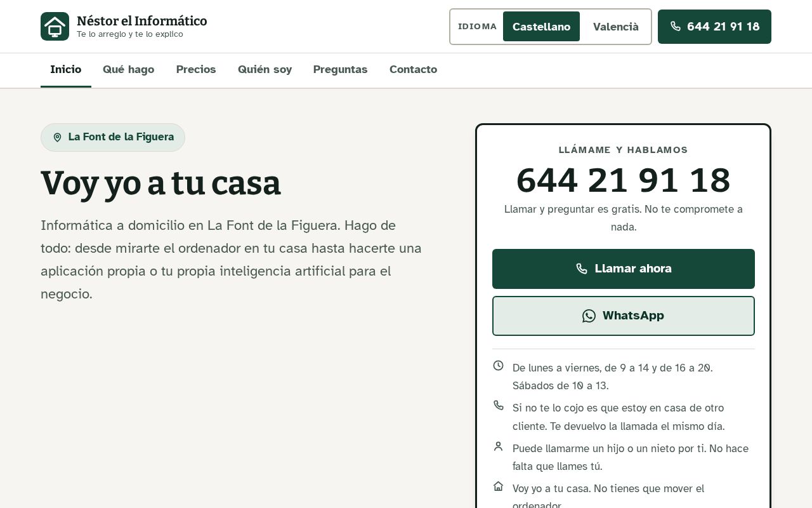Click the house icon beside home-visit note
The width and height of the screenshot is (812, 508).
pyautogui.click(x=499, y=486)
